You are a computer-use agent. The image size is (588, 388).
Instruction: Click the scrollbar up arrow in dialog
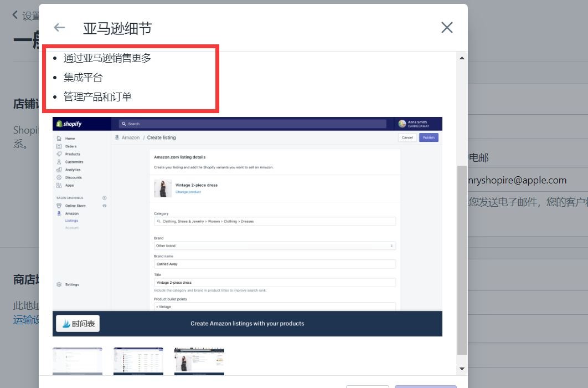[x=462, y=58]
